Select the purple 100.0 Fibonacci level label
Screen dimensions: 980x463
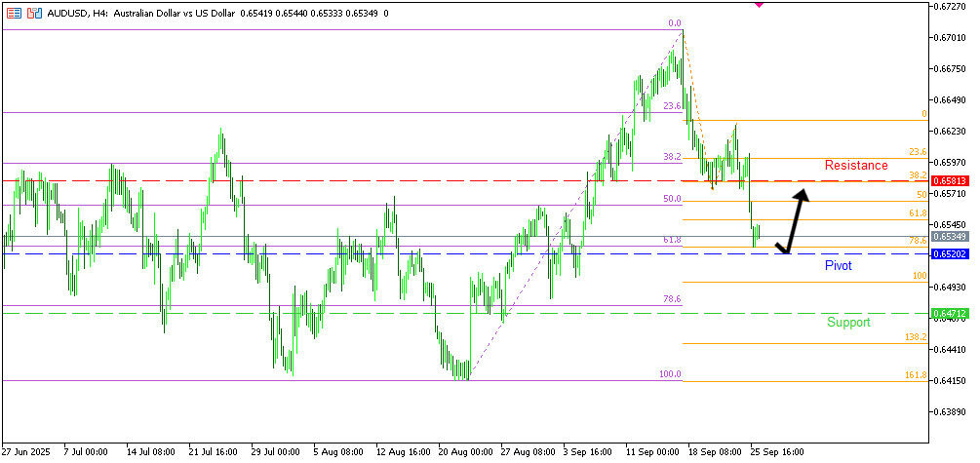coord(670,374)
